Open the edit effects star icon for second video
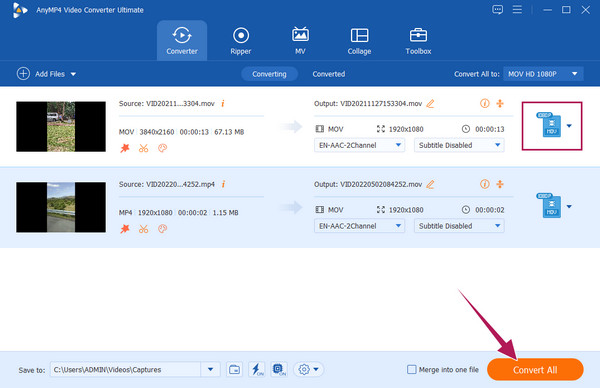 (x=125, y=229)
